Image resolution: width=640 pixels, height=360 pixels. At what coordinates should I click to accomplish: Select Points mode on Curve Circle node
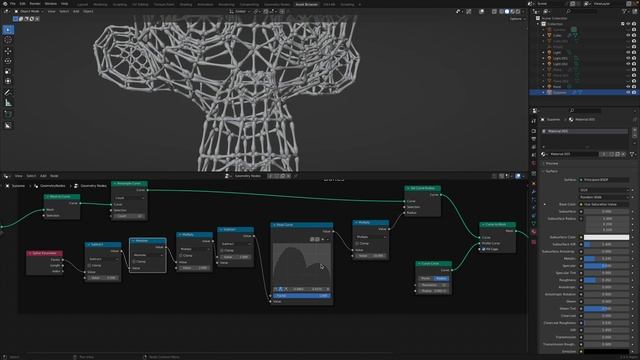tap(426, 278)
